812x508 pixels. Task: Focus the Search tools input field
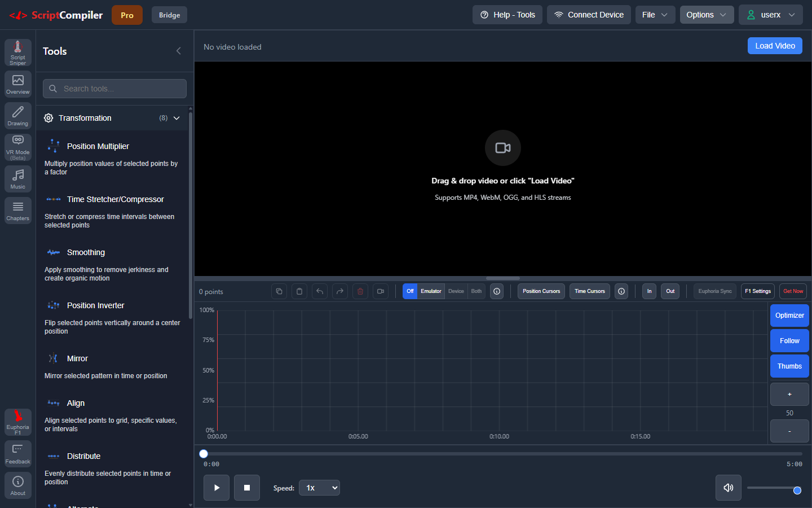(x=114, y=89)
